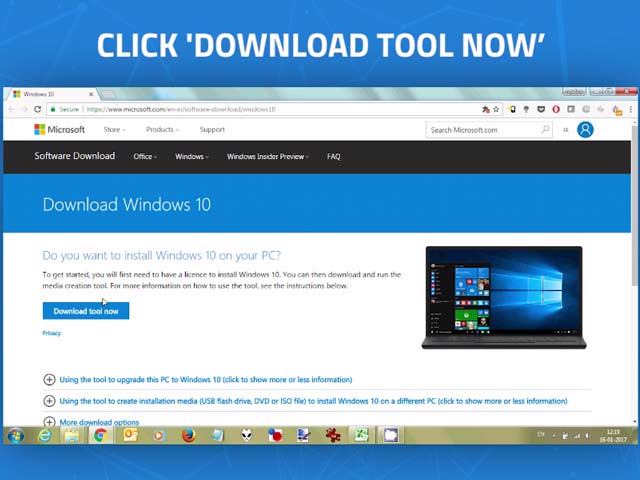Open Chrome's three-dot menu

pyautogui.click(x=631, y=109)
